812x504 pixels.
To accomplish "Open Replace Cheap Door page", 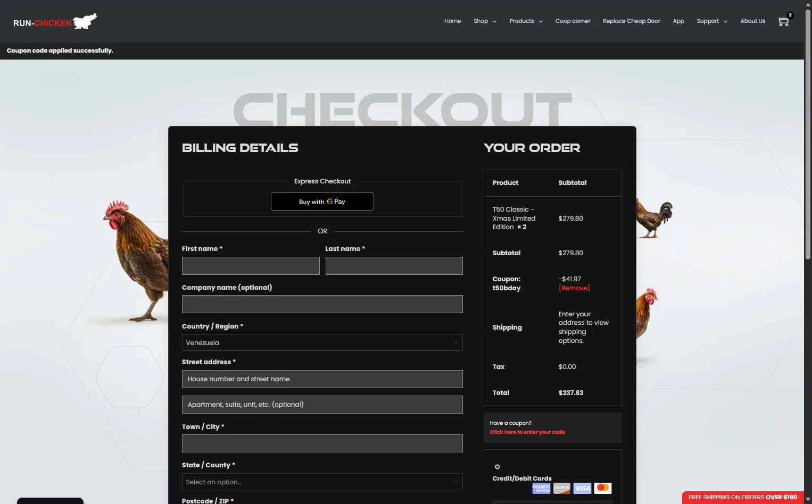I will coord(632,21).
